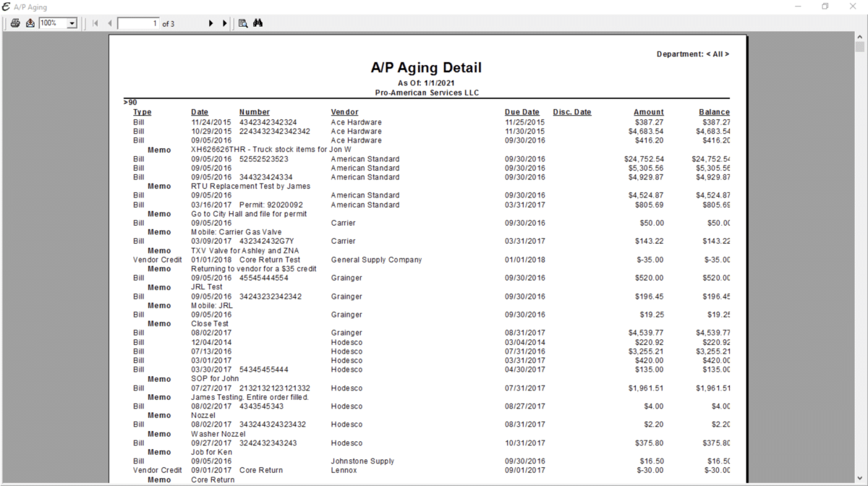Click the Balance column header
Screen dimensions: 868x486
714,112
